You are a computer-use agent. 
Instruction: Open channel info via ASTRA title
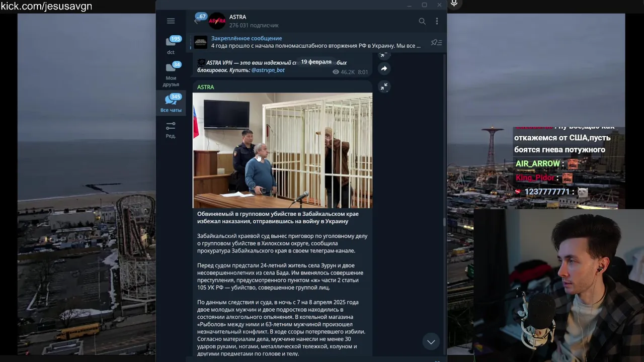237,17
